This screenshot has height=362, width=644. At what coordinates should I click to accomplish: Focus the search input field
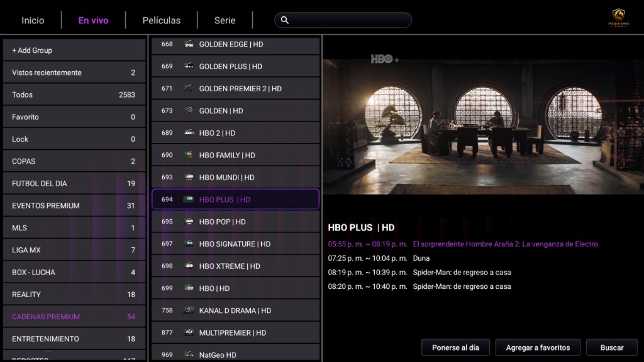click(343, 20)
